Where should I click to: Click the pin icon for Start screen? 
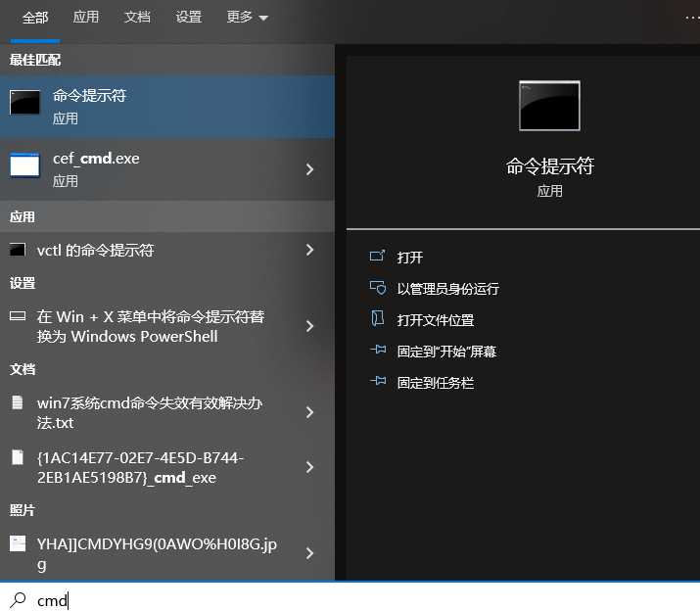378,350
